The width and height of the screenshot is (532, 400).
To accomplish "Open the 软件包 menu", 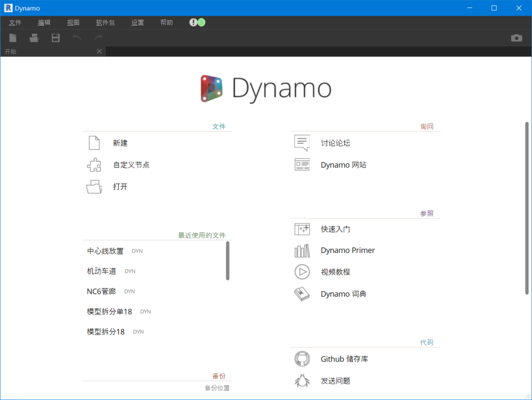I will point(105,23).
